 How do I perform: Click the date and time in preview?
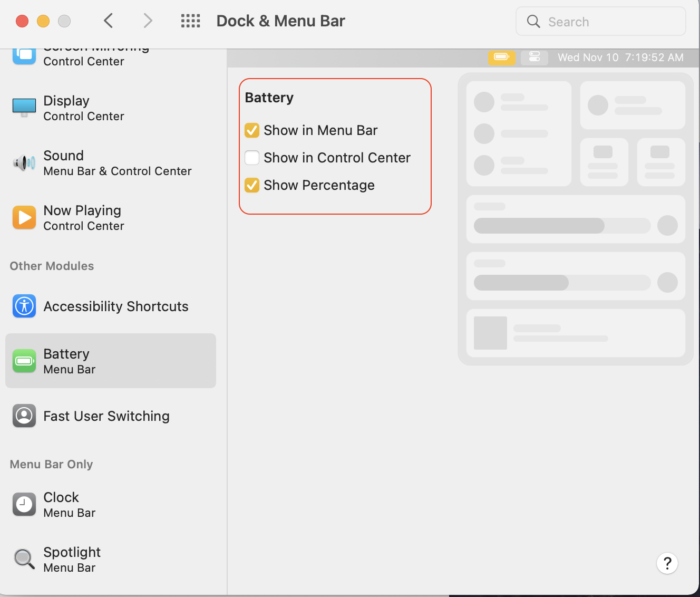click(x=620, y=57)
